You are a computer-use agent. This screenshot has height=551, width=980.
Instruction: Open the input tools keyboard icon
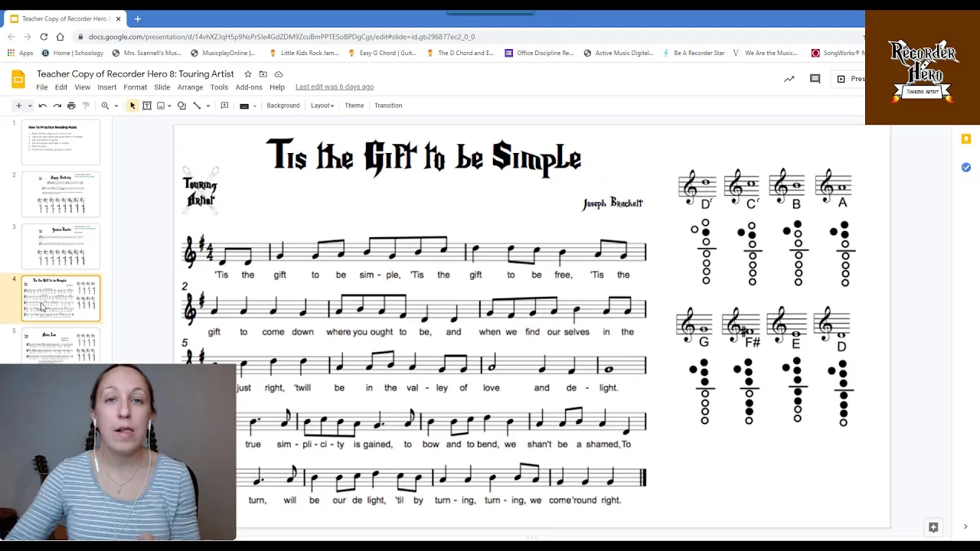point(244,106)
